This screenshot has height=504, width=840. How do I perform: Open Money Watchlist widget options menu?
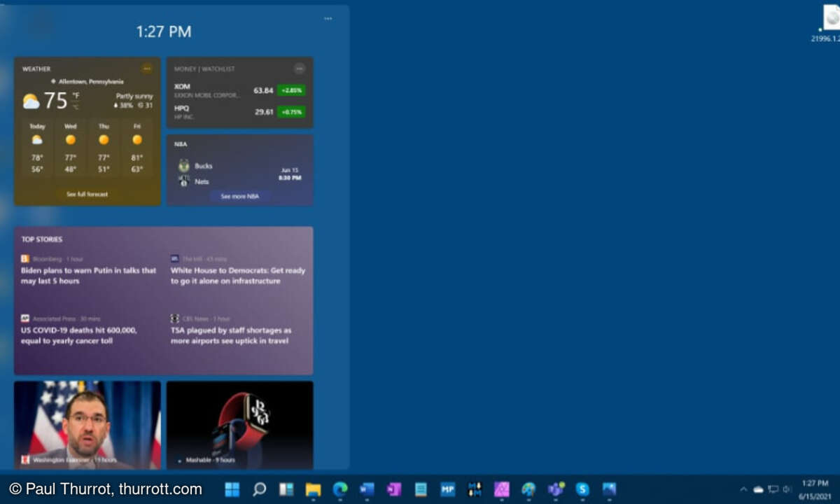point(300,69)
